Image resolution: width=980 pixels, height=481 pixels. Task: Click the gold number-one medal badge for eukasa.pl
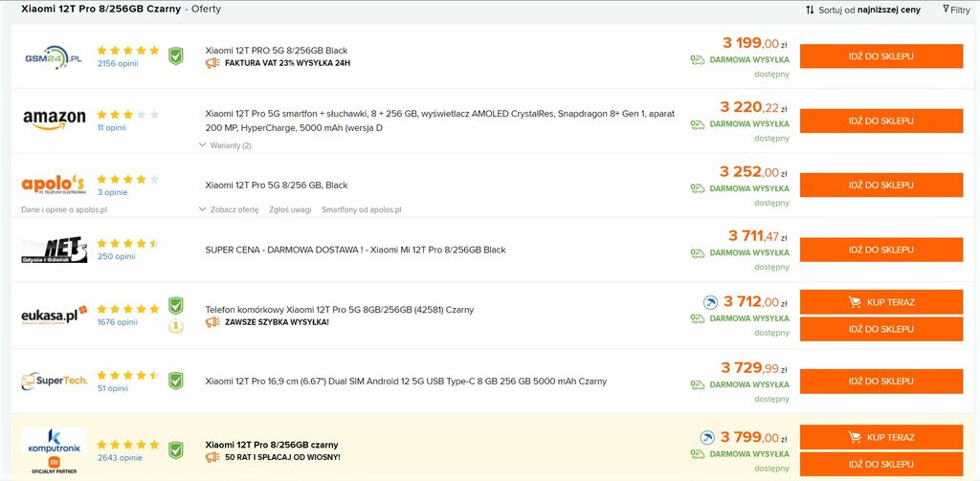point(176,325)
